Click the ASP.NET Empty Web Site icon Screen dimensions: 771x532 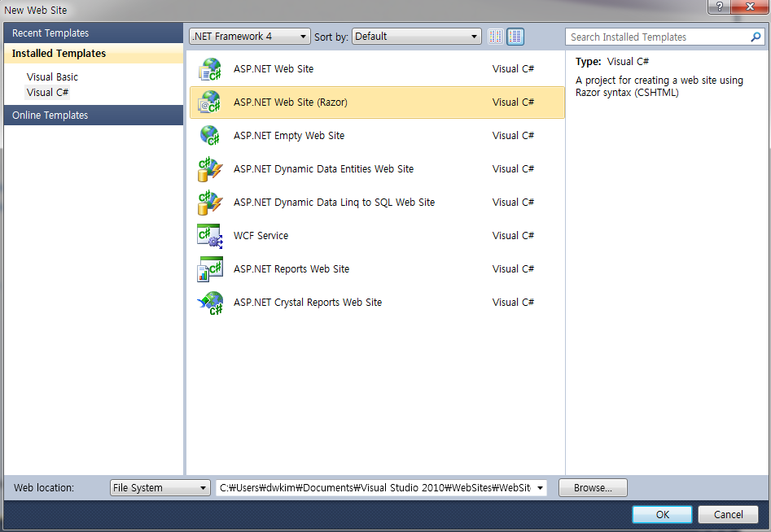tap(210, 136)
